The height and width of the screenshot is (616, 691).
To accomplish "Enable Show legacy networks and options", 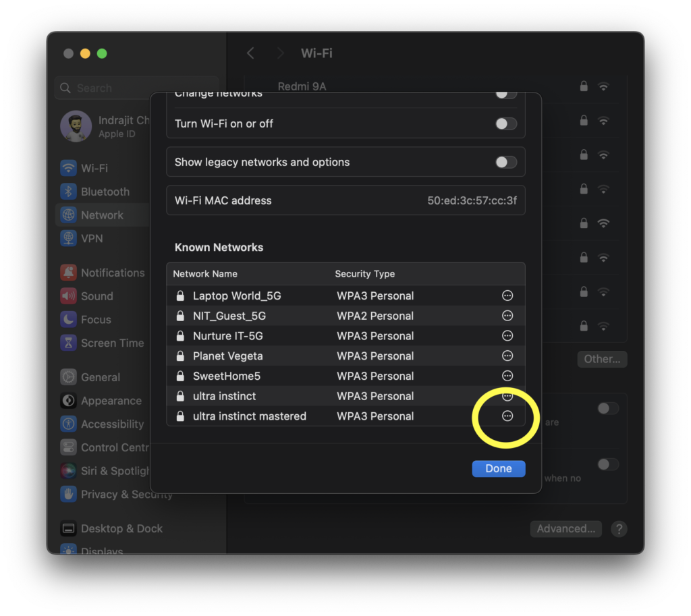I will point(506,162).
